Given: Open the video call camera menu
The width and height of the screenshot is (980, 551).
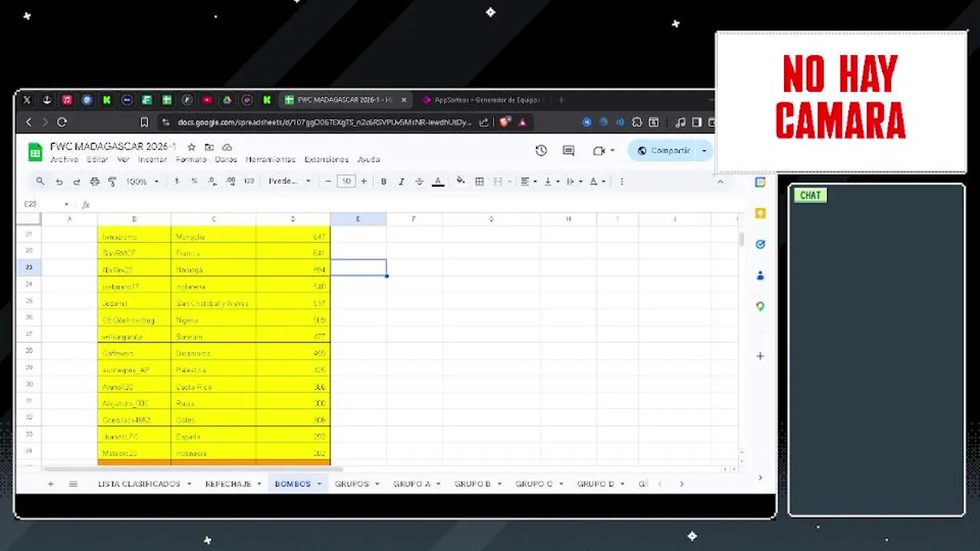Looking at the screenshot, I should pos(603,151).
